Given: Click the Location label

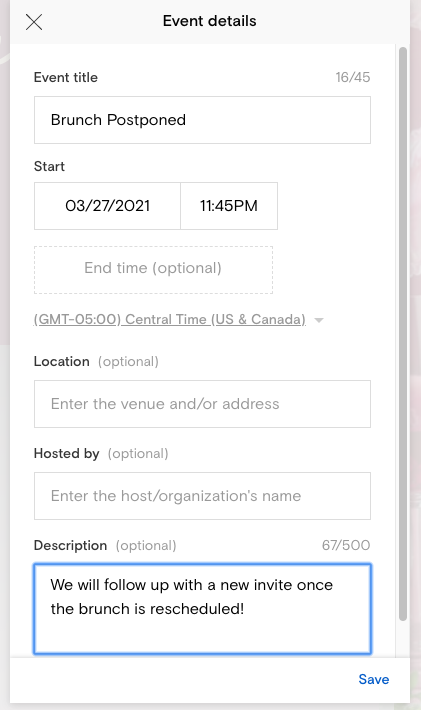Looking at the screenshot, I should tap(62, 361).
